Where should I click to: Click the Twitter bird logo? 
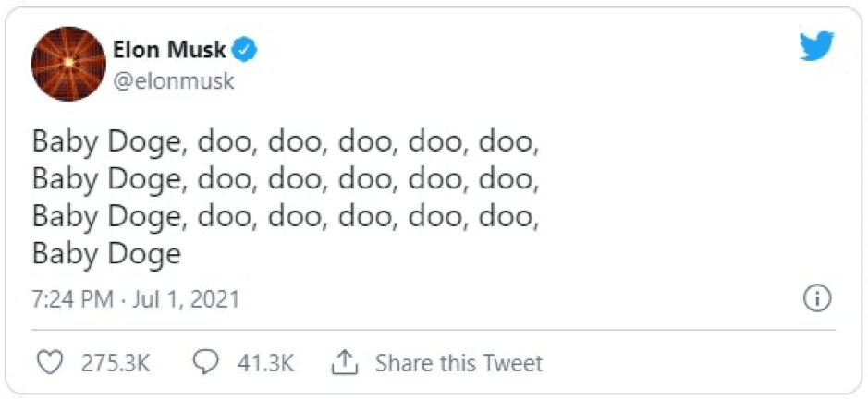coord(816,46)
